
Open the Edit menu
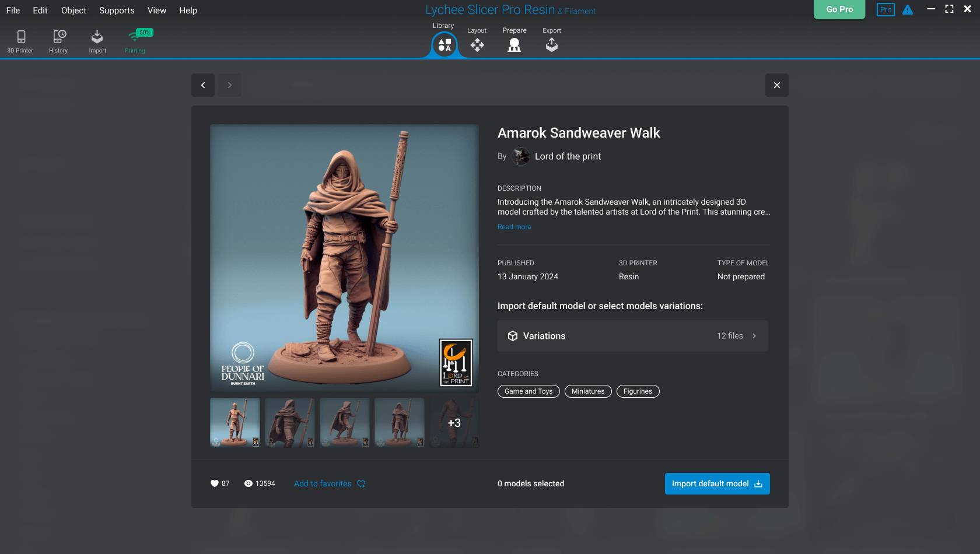click(x=40, y=10)
